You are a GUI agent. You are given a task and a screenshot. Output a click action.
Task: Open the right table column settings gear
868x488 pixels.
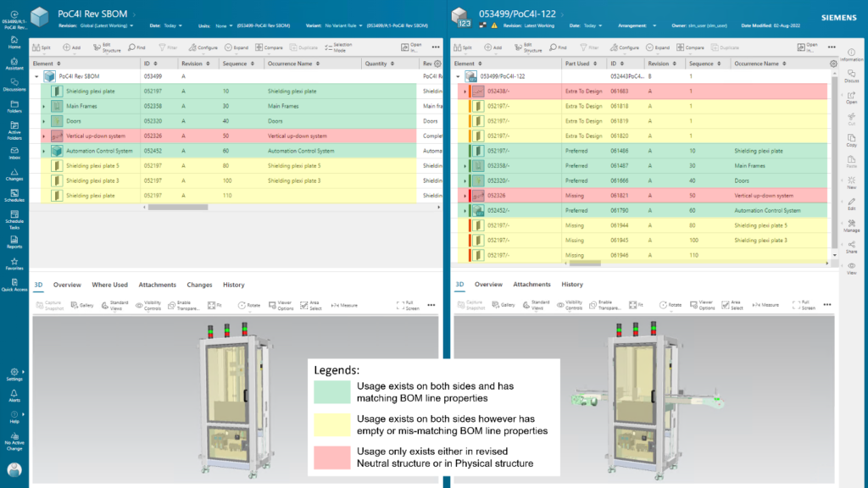coord(833,64)
